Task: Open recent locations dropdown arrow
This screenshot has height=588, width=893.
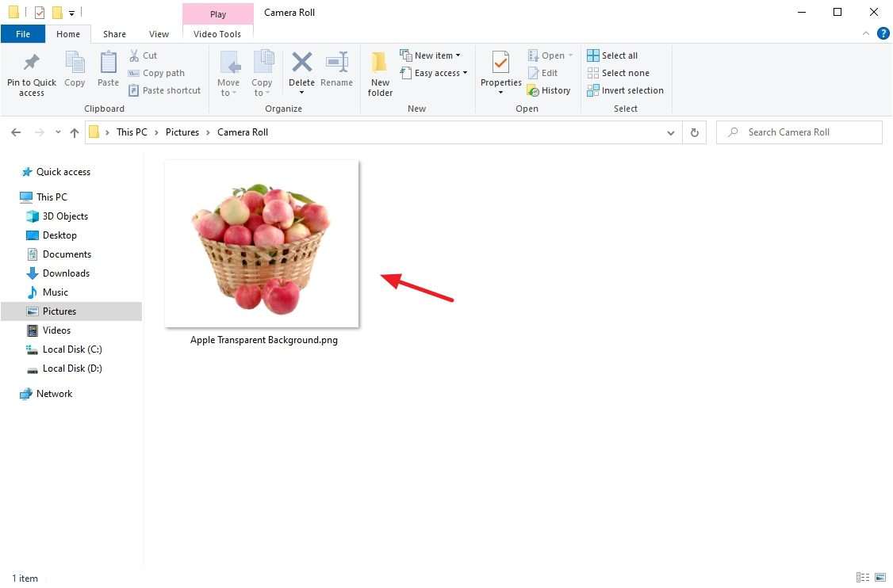Action: (58, 132)
